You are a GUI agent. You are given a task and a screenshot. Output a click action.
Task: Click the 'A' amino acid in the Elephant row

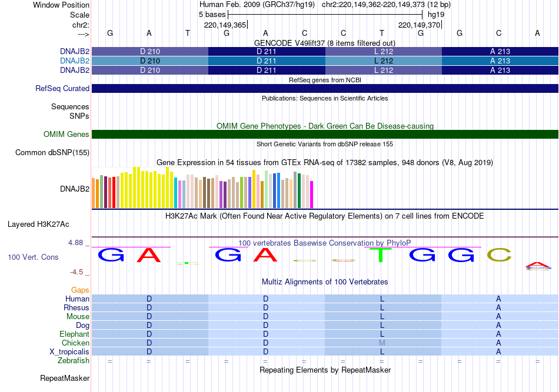[x=498, y=334]
